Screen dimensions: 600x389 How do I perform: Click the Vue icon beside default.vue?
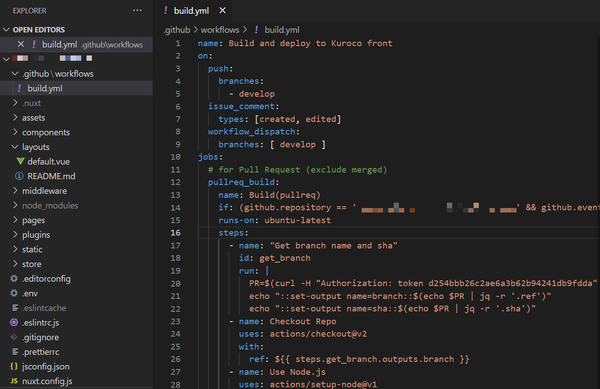click(20, 161)
